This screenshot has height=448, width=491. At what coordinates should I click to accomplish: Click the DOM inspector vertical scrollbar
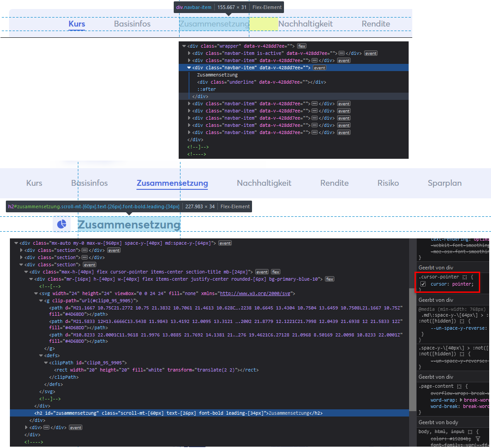[x=412, y=342]
